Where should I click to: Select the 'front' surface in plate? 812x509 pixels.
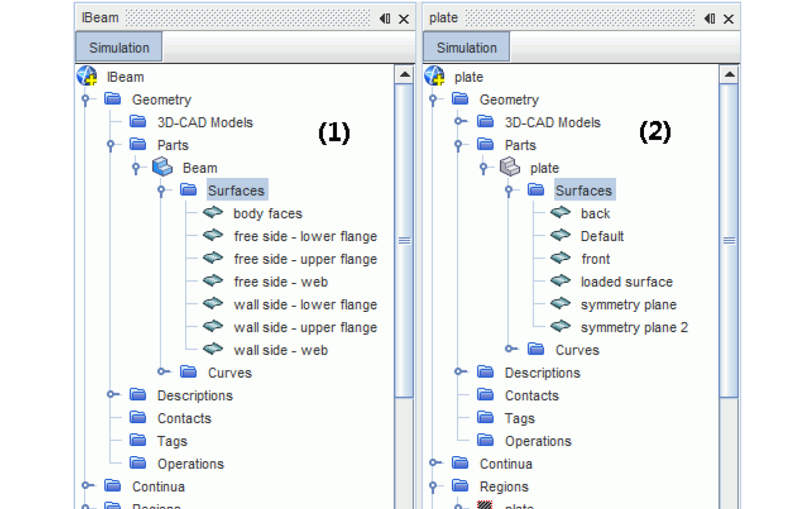[x=595, y=259]
